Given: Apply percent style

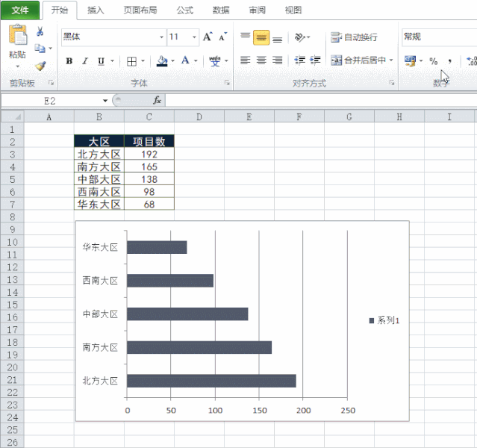Looking at the screenshot, I should 434,61.
